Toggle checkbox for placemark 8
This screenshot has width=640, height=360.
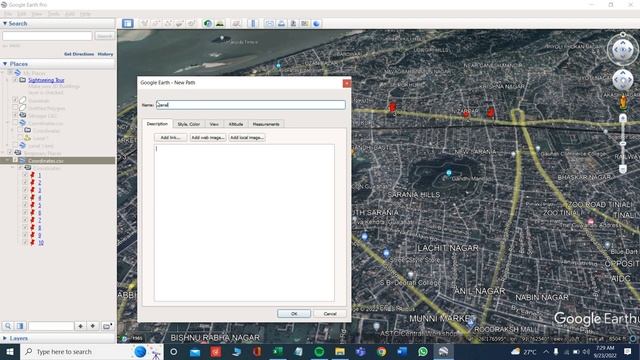click(x=25, y=228)
